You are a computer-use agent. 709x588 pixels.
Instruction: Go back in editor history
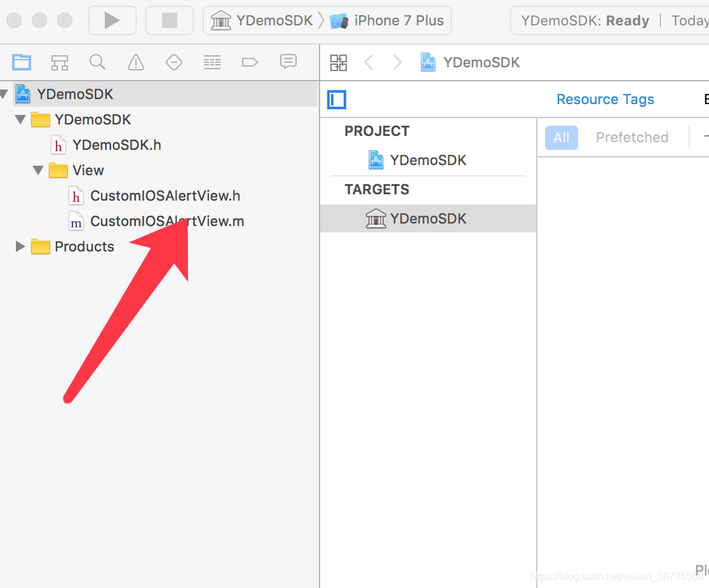click(368, 62)
